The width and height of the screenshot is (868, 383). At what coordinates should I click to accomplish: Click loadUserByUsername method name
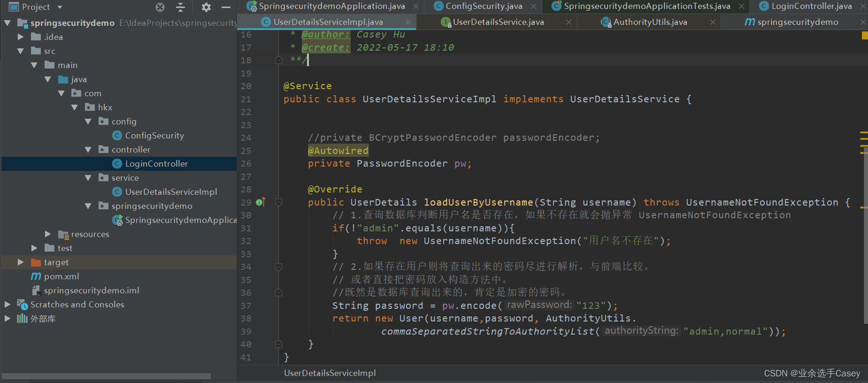[x=478, y=202]
